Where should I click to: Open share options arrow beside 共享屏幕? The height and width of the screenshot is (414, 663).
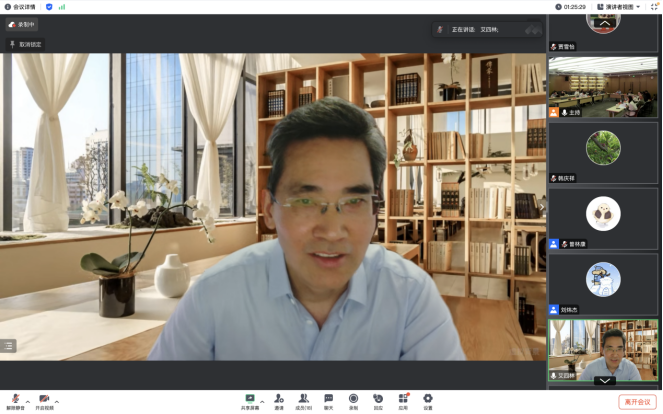click(262, 402)
